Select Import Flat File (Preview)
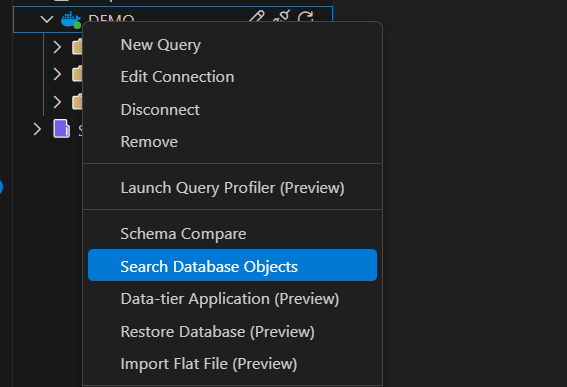The image size is (567, 387). pos(232,363)
